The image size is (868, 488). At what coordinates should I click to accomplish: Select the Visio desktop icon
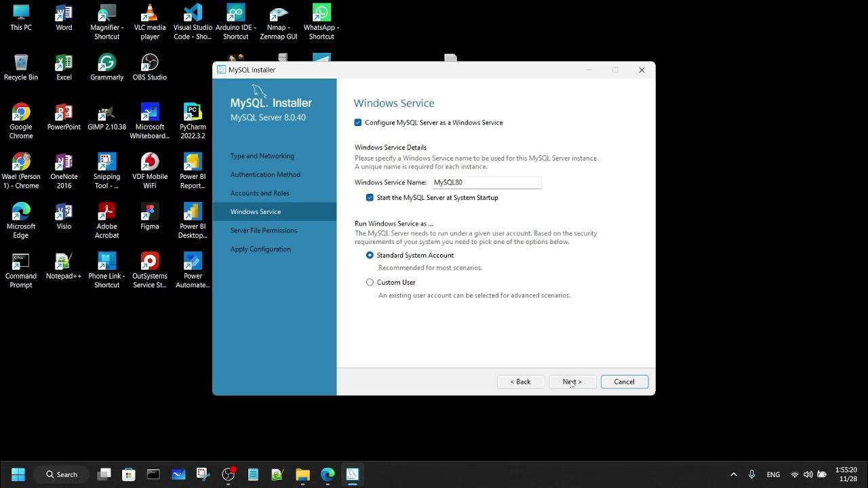point(64,217)
